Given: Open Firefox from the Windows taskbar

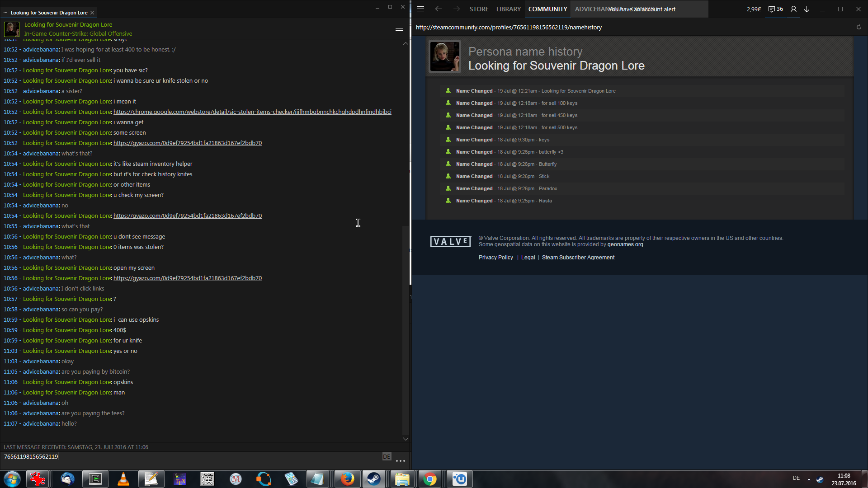Looking at the screenshot, I should tap(347, 479).
